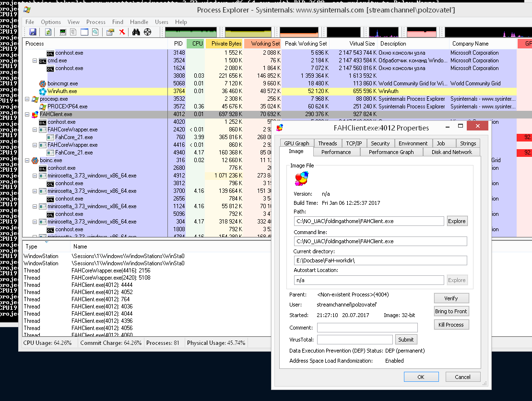Collapse the procexp.exe tree node
532x401 pixels.
tap(27, 99)
